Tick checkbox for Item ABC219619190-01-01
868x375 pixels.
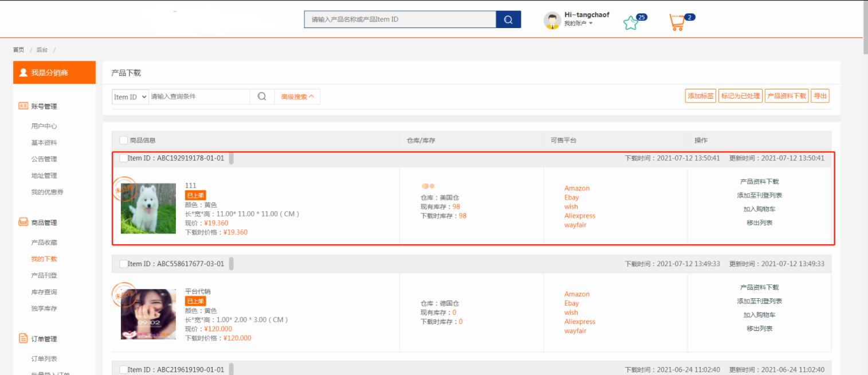click(x=123, y=370)
